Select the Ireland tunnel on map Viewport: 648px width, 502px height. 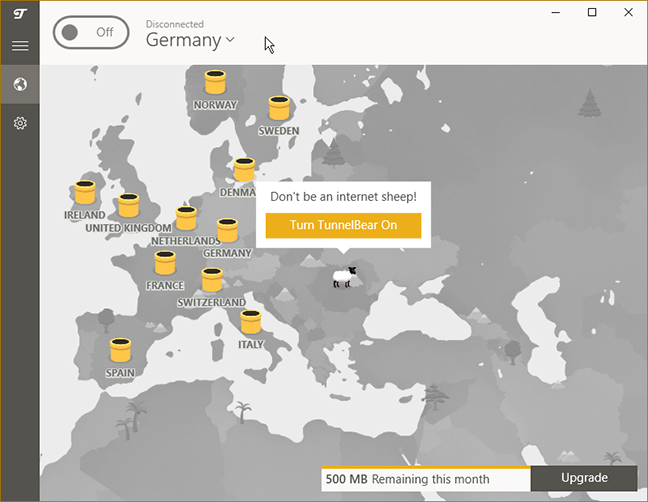(x=85, y=193)
